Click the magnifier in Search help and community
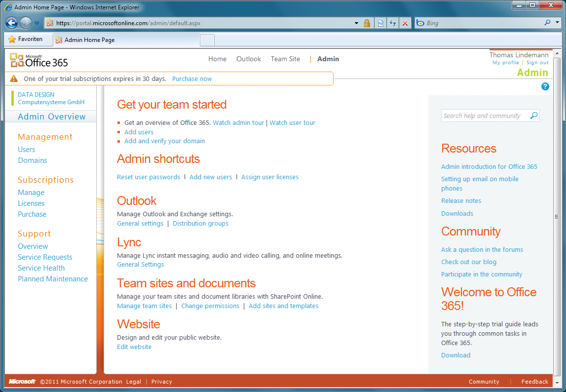 [x=534, y=115]
